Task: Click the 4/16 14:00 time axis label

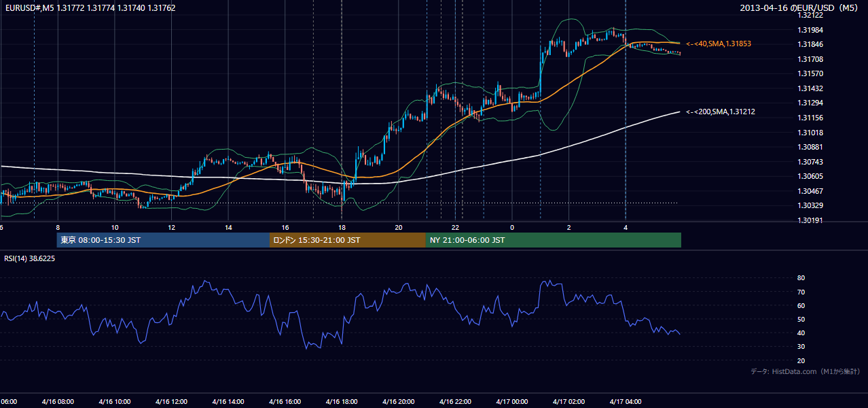Action: point(228,402)
